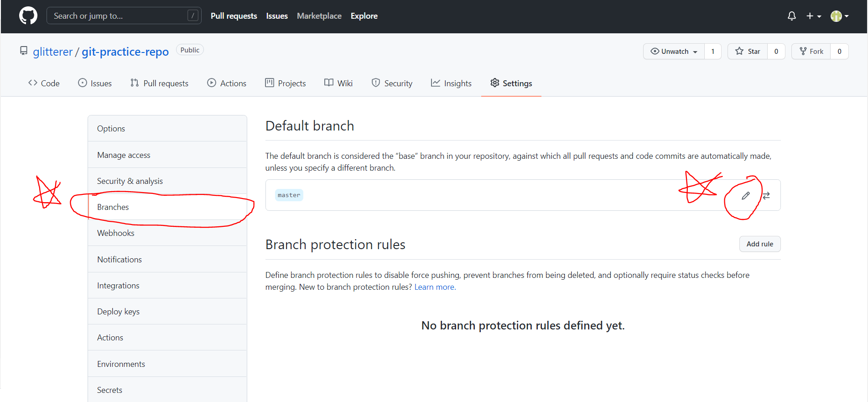Open Integrations settings
Image resolution: width=868 pixels, height=402 pixels.
[x=167, y=286]
